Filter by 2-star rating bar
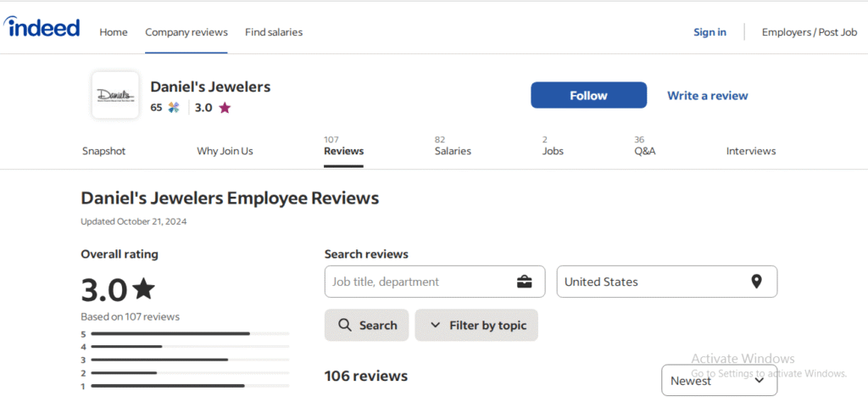Screen dimensions: 868x402 (x=185, y=372)
